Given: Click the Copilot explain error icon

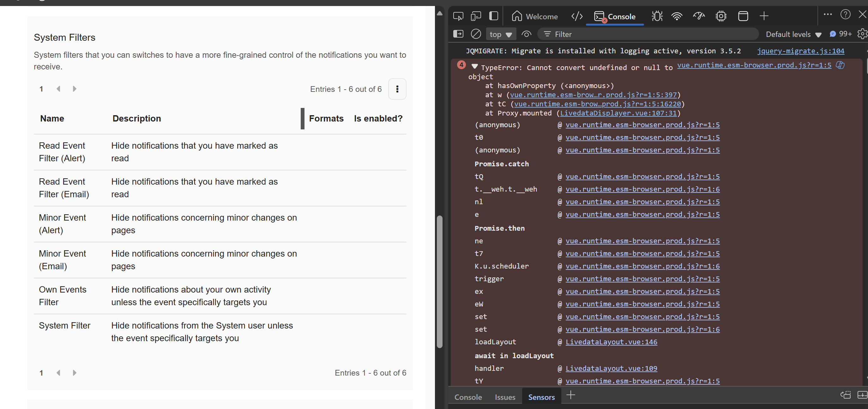Looking at the screenshot, I should click(840, 65).
